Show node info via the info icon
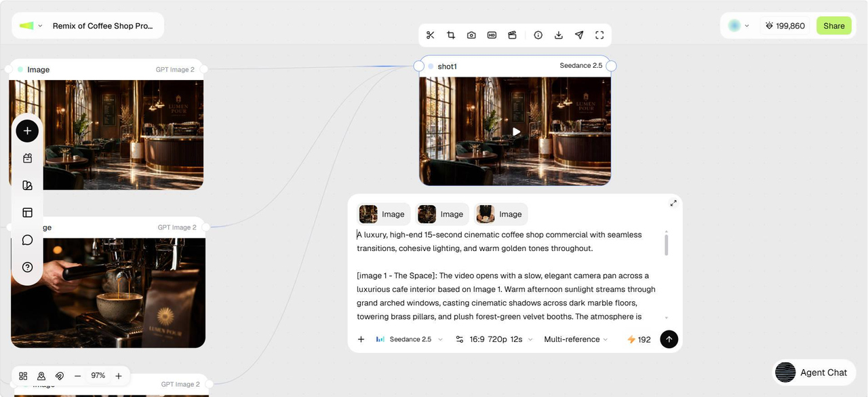 tap(538, 35)
